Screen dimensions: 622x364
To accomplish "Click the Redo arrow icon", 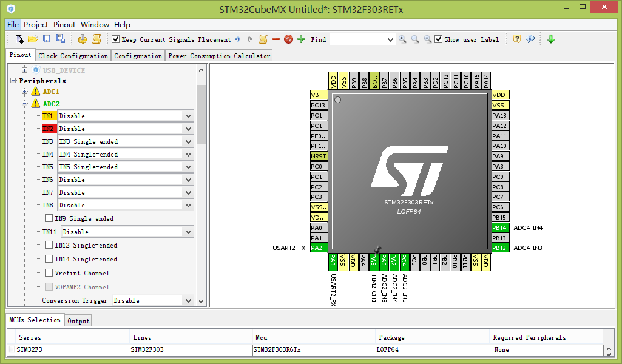I will coord(250,39).
